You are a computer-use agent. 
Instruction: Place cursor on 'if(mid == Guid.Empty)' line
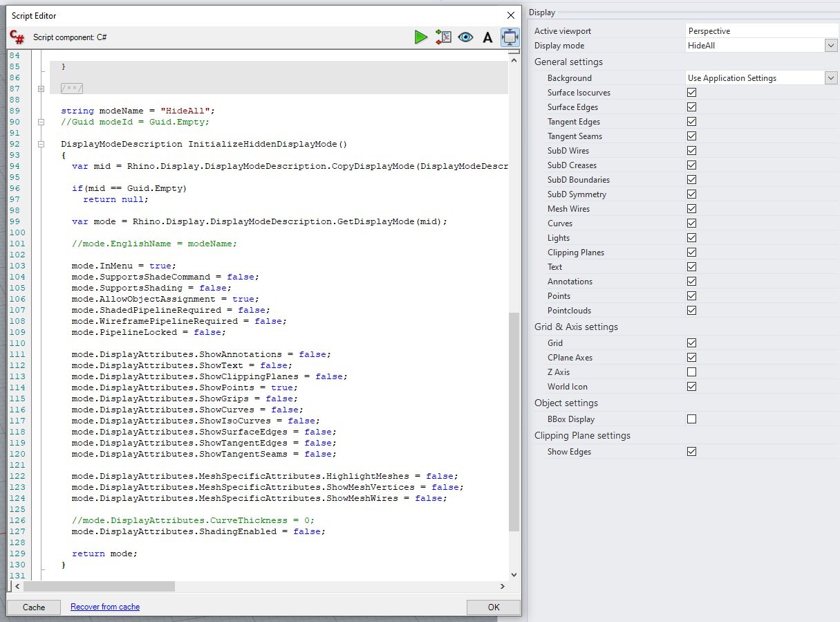pos(129,188)
